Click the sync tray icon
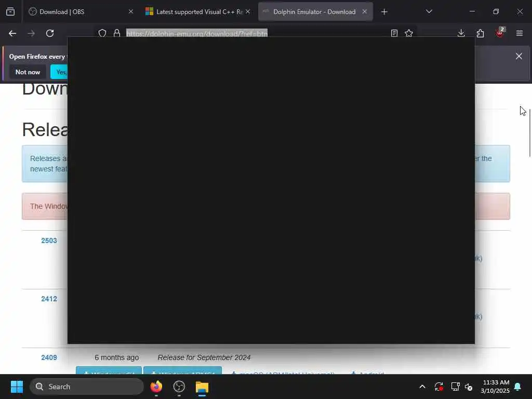532x399 pixels. [x=438, y=387]
